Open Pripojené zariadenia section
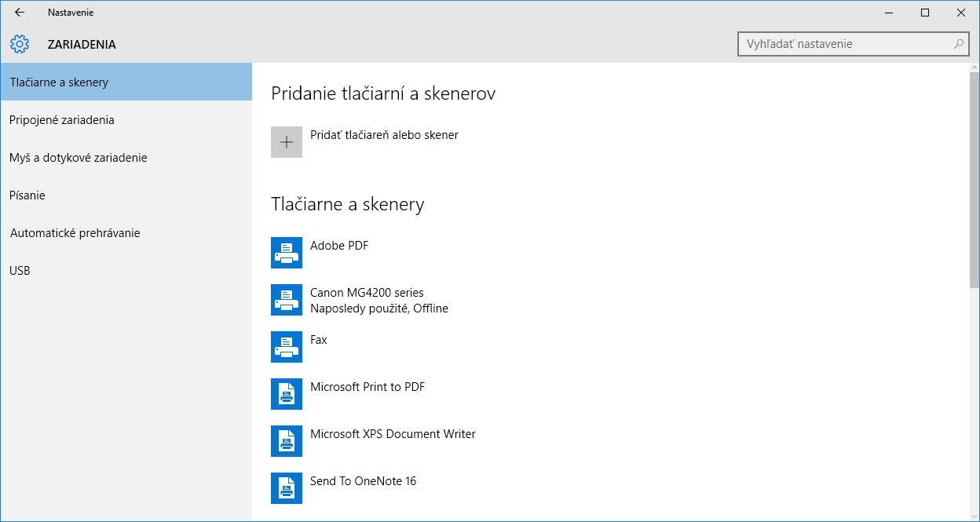 (62, 120)
